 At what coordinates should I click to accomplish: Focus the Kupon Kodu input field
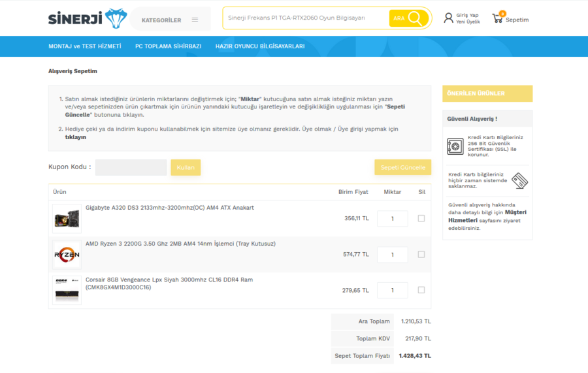131,168
